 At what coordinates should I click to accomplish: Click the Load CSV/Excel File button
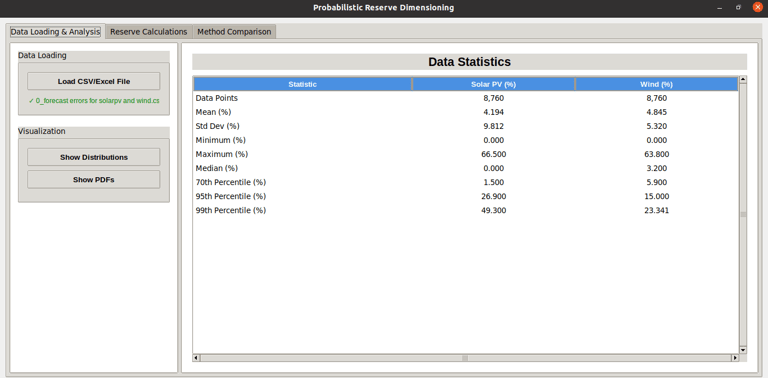(94, 81)
